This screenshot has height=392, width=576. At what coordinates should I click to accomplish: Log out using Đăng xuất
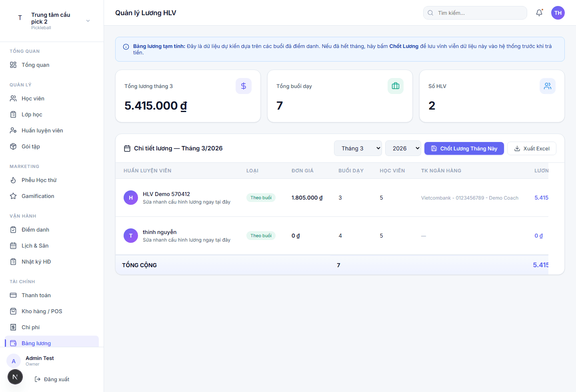pyautogui.click(x=52, y=379)
